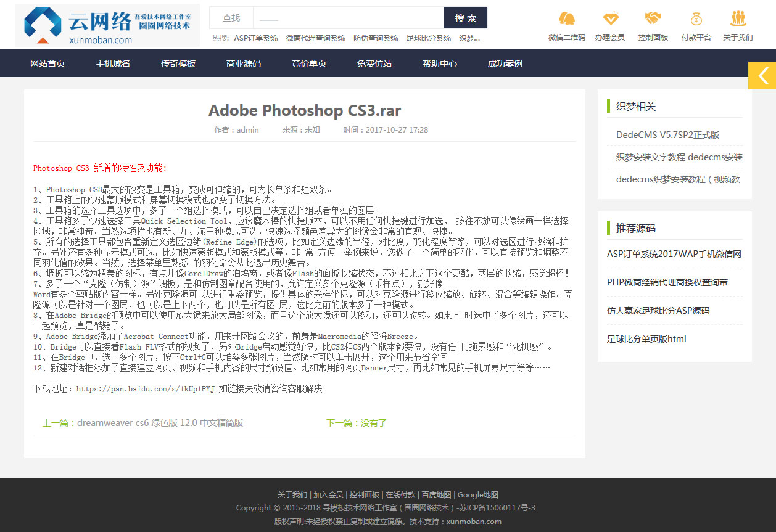The image size is (776, 532).
Task: Click footer link 百度地图
Action: (436, 494)
